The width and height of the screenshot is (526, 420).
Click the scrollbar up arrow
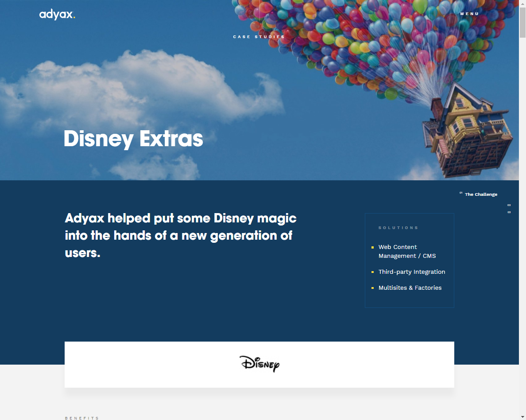pyautogui.click(x=522, y=3)
